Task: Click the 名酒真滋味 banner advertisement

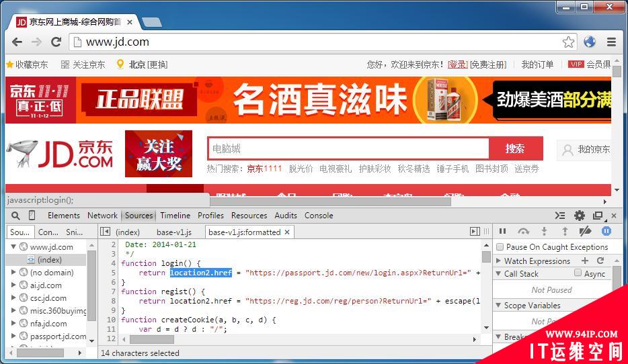Action: pos(321,100)
